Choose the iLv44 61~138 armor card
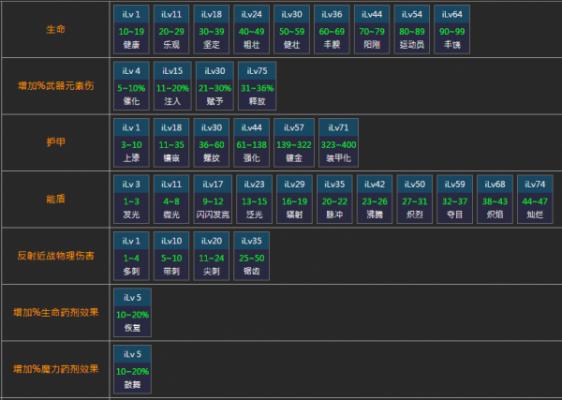 [x=252, y=143]
